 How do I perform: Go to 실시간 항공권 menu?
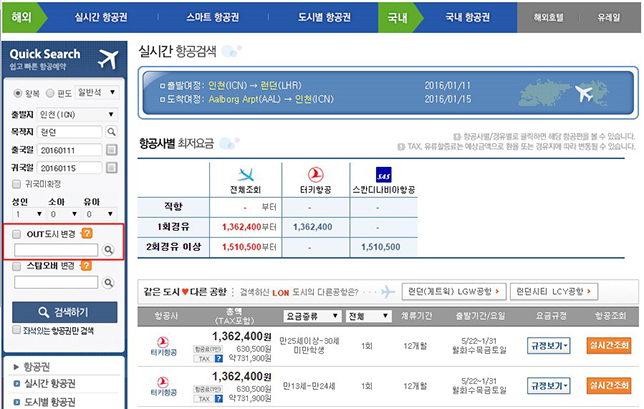click(101, 17)
